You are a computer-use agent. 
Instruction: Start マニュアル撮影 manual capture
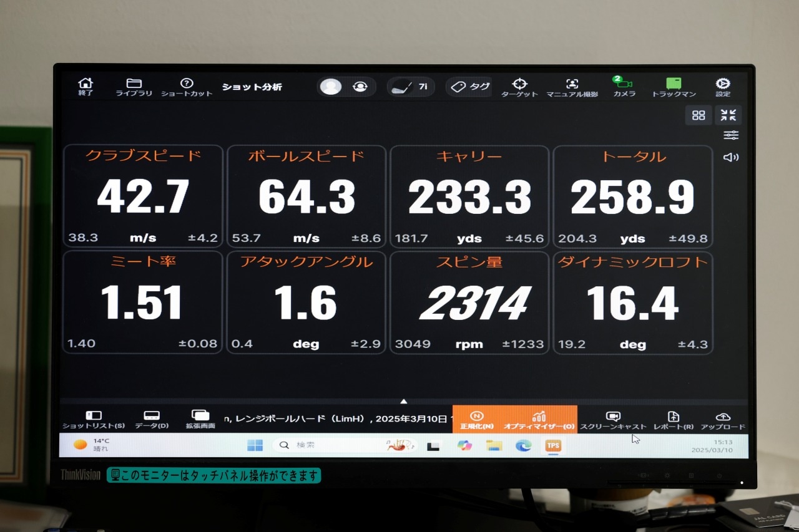tap(572, 87)
